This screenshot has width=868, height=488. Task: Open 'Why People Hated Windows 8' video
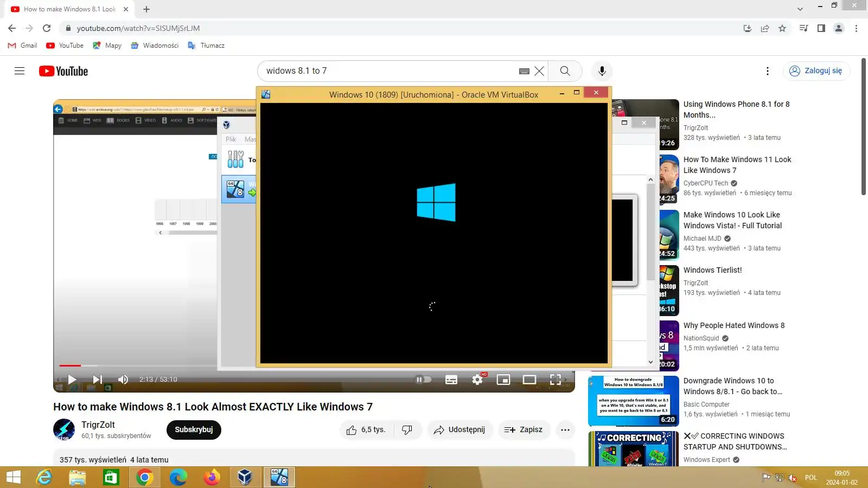(734, 325)
